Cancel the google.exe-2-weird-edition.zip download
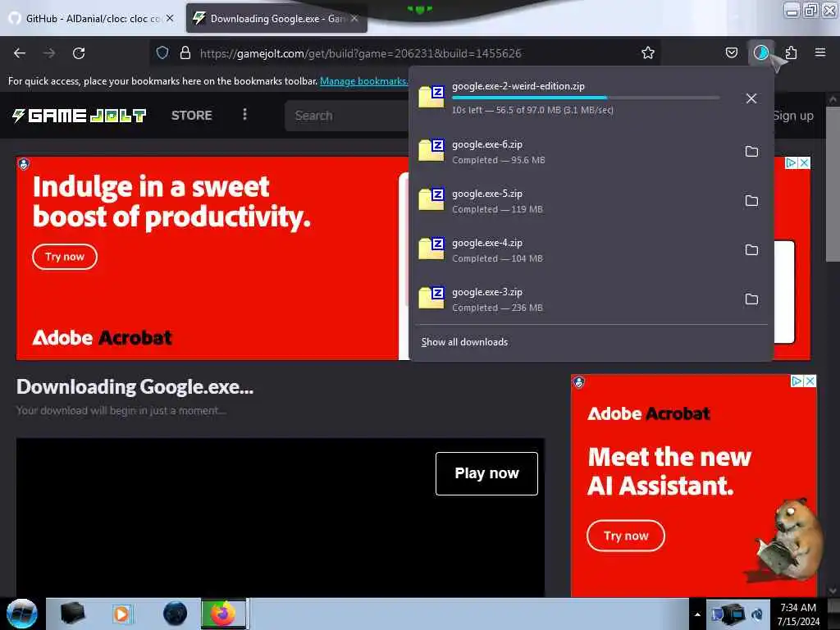Screen dimensions: 840x630 click(751, 98)
